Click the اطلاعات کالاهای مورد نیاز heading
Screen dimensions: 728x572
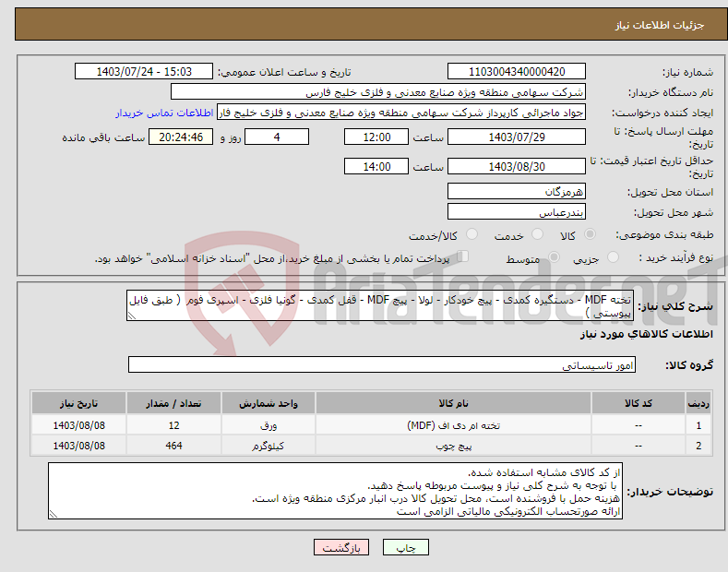click(x=646, y=334)
